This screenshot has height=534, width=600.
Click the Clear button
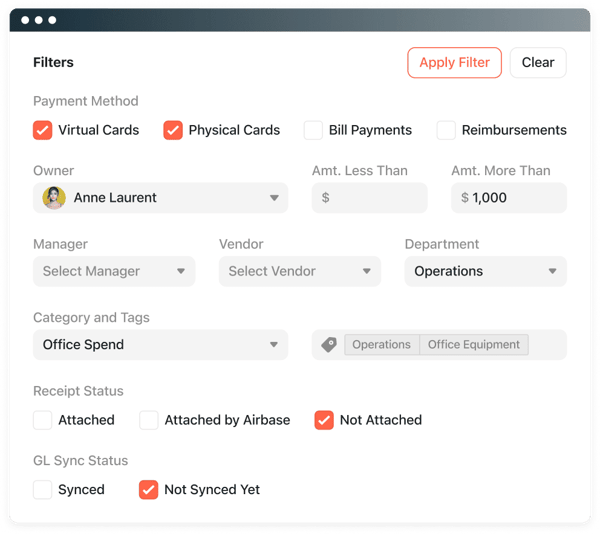pyautogui.click(x=538, y=62)
